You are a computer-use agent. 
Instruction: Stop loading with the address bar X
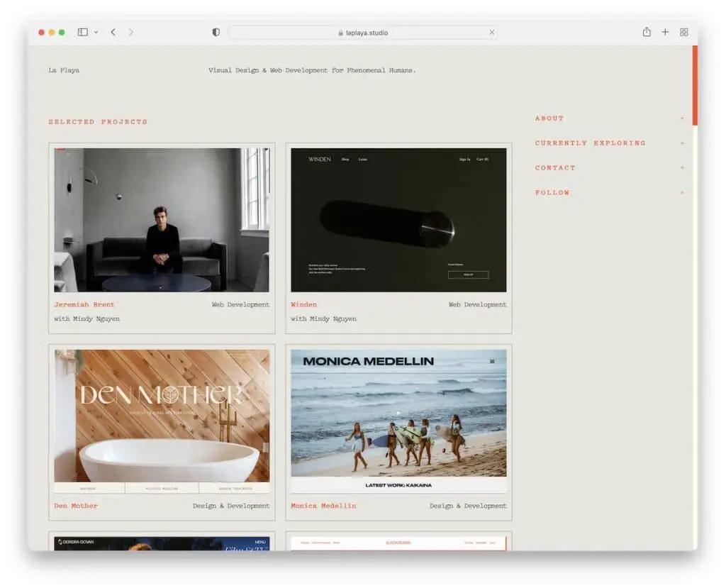point(492,32)
